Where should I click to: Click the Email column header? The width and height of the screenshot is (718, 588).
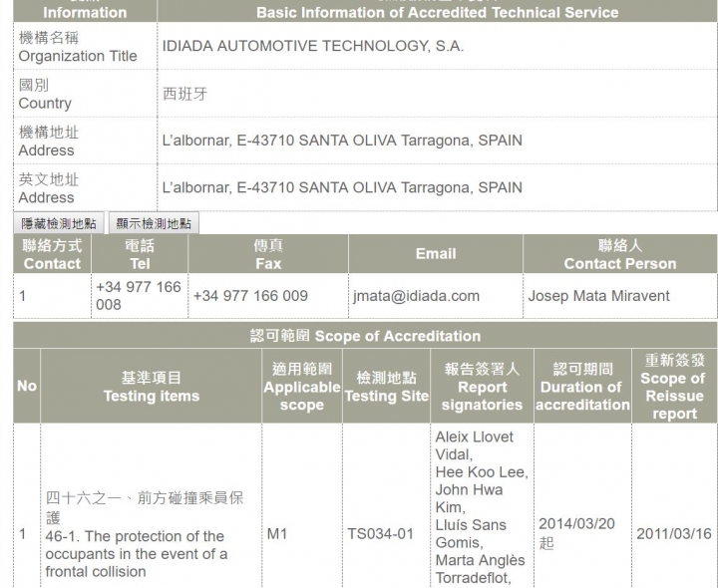(x=436, y=254)
